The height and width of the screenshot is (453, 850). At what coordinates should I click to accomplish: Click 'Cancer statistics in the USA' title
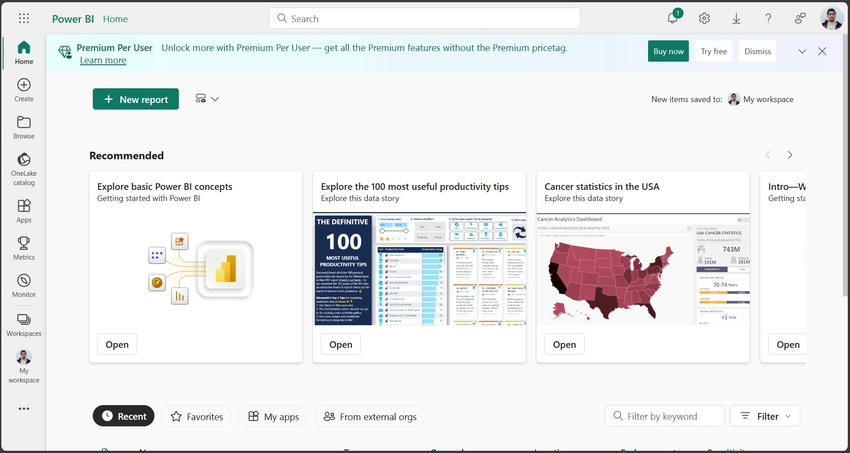tap(602, 186)
